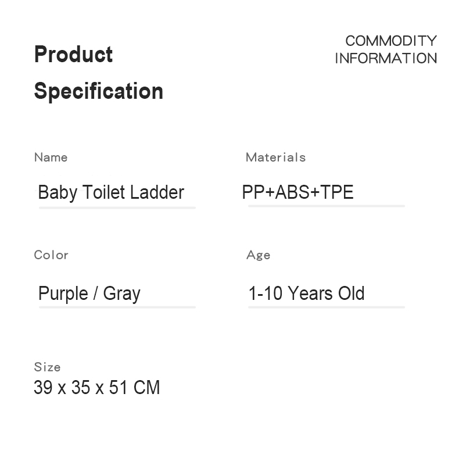Click the Specification heading word
This screenshot has height=476, width=459.
pyautogui.click(x=98, y=91)
